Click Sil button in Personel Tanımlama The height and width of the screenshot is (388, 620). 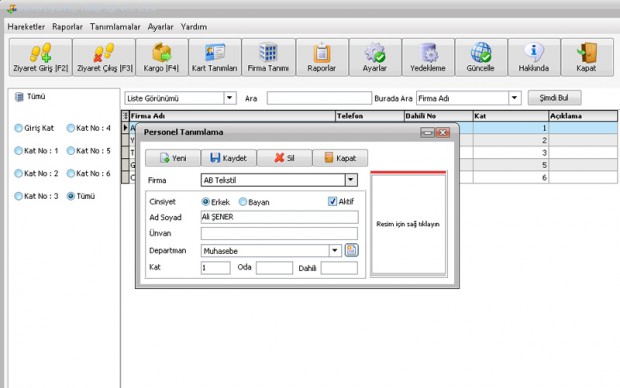pyautogui.click(x=284, y=158)
